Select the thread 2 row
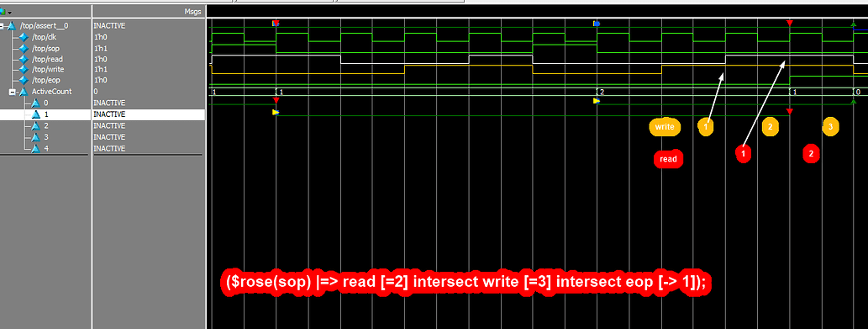Viewport: 868px width, 329px height. click(x=103, y=125)
